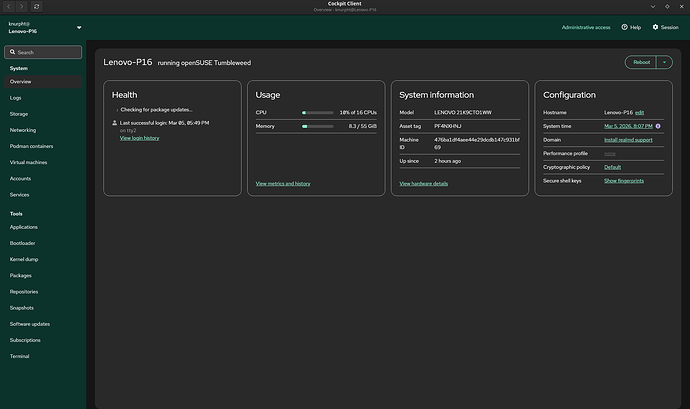Click the system time link
Image resolution: width=690 pixels, height=409 pixels.
click(x=628, y=126)
